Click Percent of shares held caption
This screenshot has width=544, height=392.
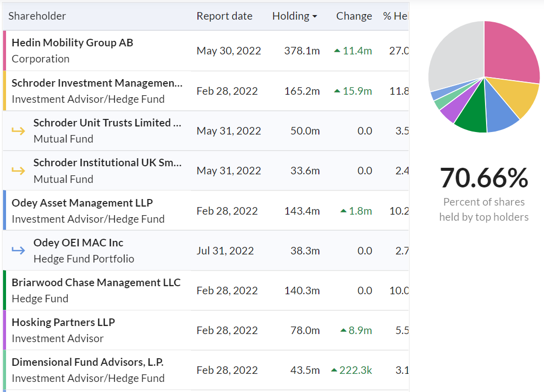[x=484, y=210]
